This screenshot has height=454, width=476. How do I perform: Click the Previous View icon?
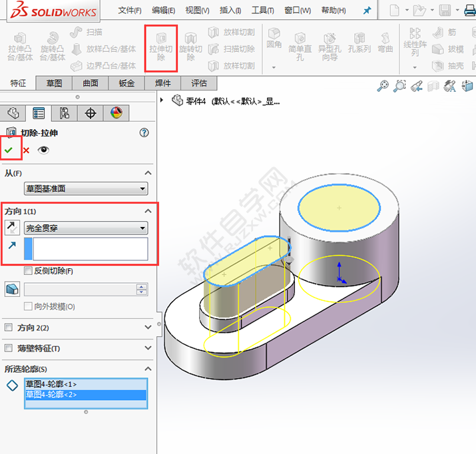coord(417,86)
